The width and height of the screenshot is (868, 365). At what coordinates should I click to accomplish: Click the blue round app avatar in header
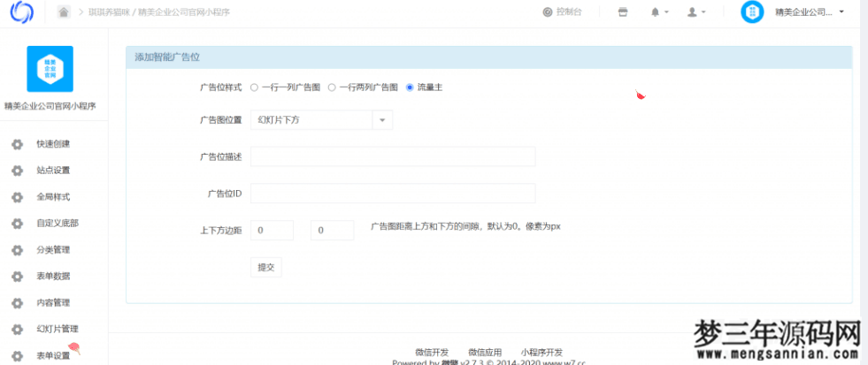tap(752, 11)
